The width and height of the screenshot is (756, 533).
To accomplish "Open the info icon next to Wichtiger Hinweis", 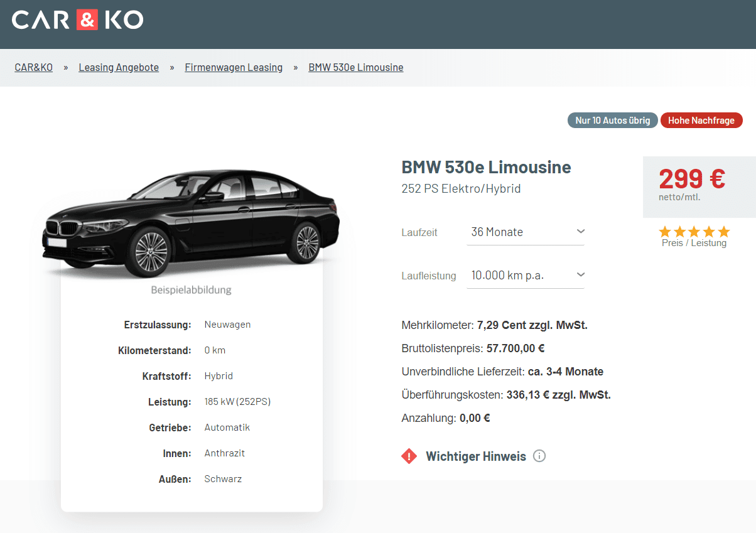I will (539, 456).
